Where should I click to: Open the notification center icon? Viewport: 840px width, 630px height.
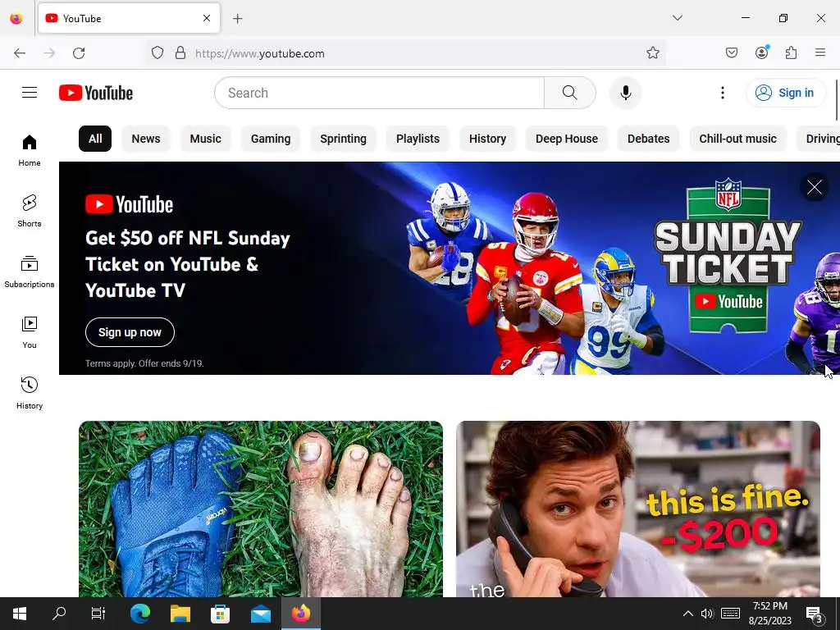pos(814,614)
